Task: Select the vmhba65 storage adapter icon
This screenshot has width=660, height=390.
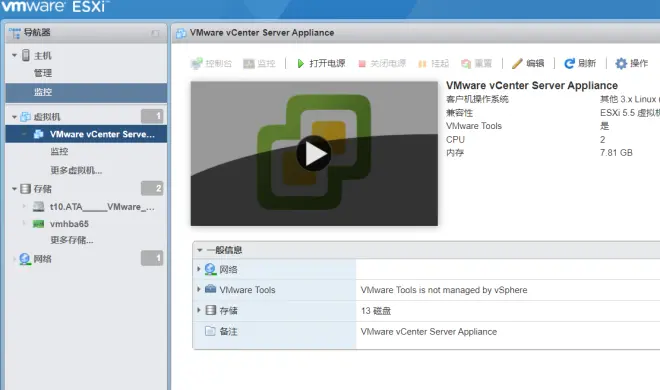Action: point(38,224)
